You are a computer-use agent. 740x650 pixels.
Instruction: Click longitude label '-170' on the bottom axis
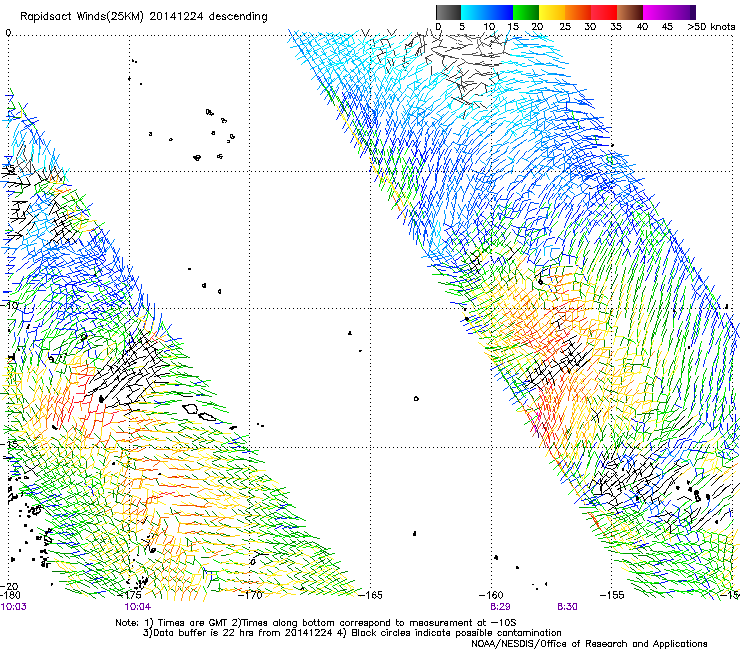pyautogui.click(x=250, y=595)
